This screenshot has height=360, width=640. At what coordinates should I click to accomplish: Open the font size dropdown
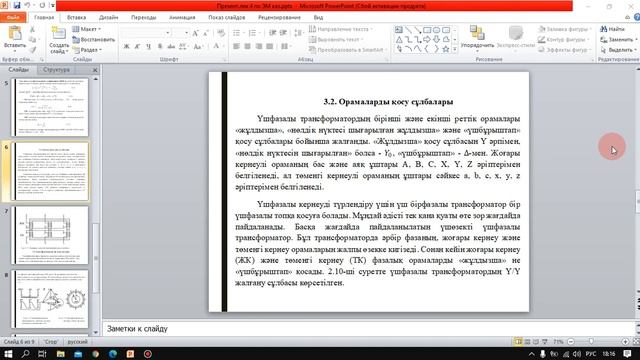point(186,33)
